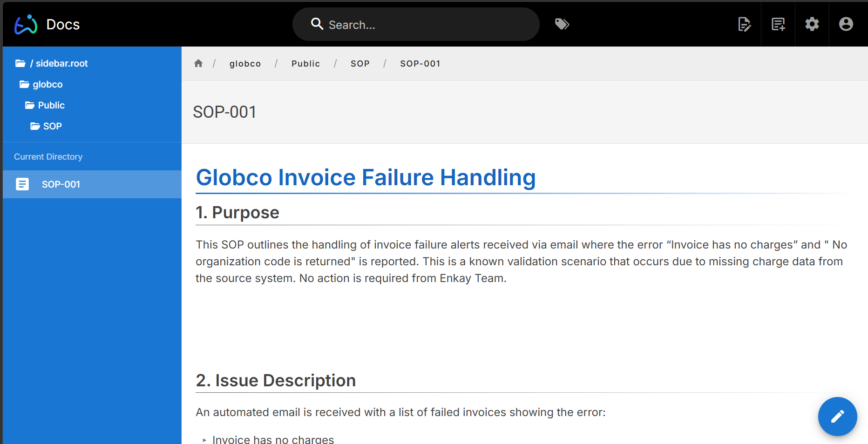Open the globco folder in sidebar

[x=47, y=84]
